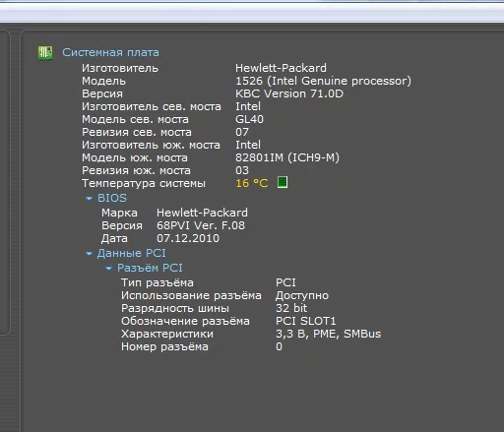The image size is (504, 432).
Task: Click the Обозначение разъёма label
Action: tap(185, 321)
